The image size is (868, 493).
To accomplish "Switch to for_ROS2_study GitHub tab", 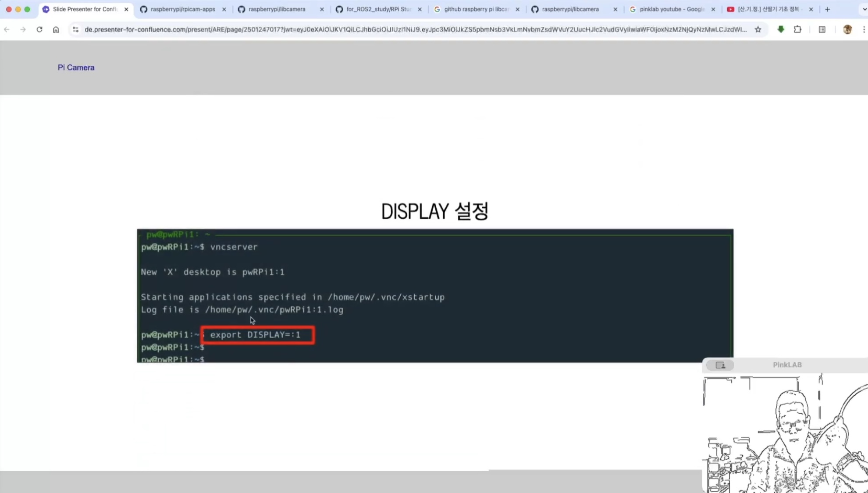I will (378, 9).
